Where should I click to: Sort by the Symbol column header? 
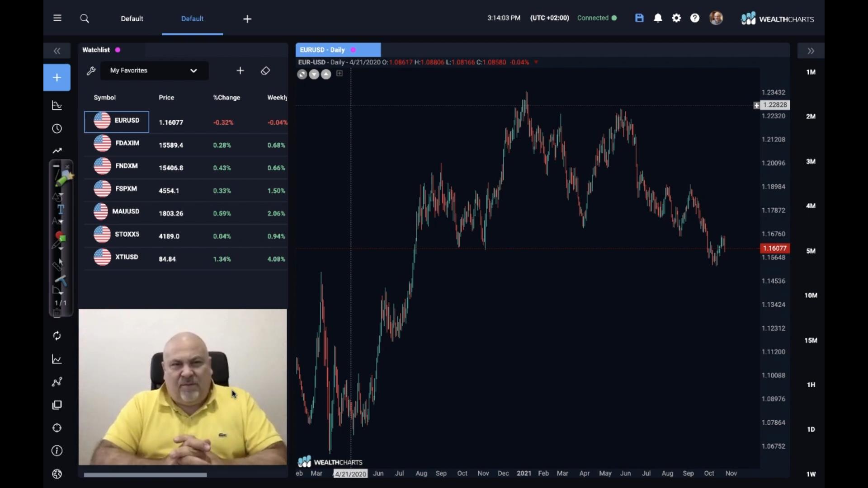[x=104, y=98]
